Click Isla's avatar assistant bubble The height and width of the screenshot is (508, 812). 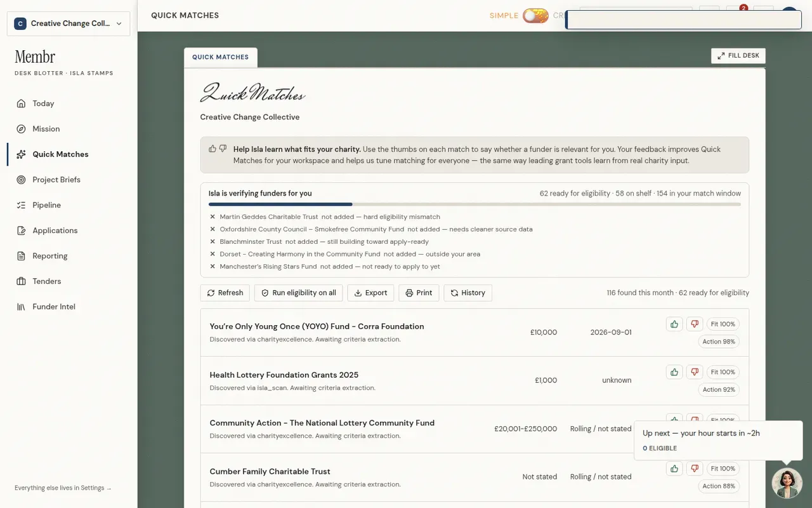click(x=787, y=483)
